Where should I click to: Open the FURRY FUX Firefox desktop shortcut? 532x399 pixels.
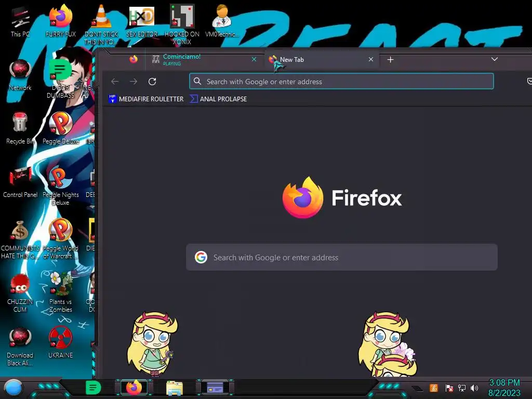click(61, 21)
